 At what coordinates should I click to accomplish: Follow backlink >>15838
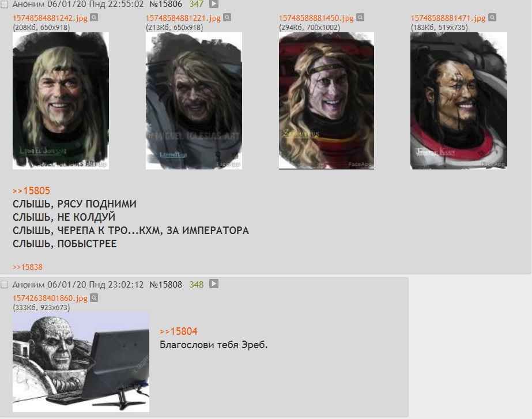click(28, 267)
